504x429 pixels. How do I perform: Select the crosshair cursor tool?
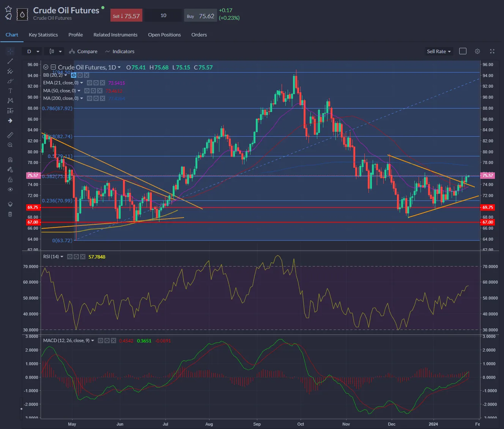(x=10, y=51)
